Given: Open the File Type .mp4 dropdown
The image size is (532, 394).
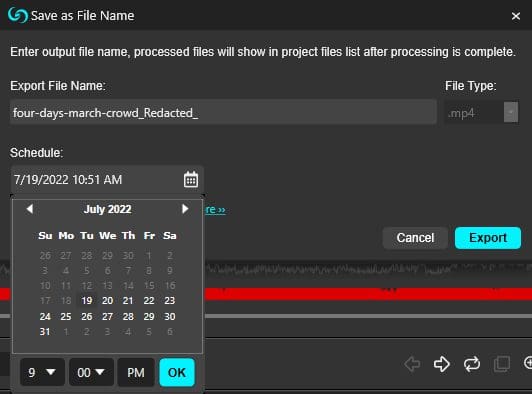Looking at the screenshot, I should click(481, 113).
